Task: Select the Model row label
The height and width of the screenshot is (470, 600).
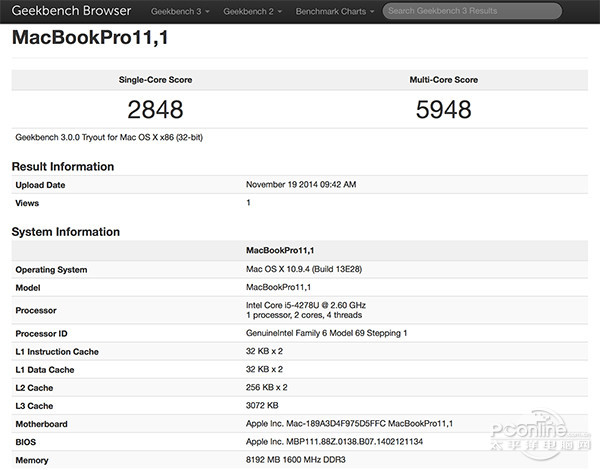Action: pos(28,288)
